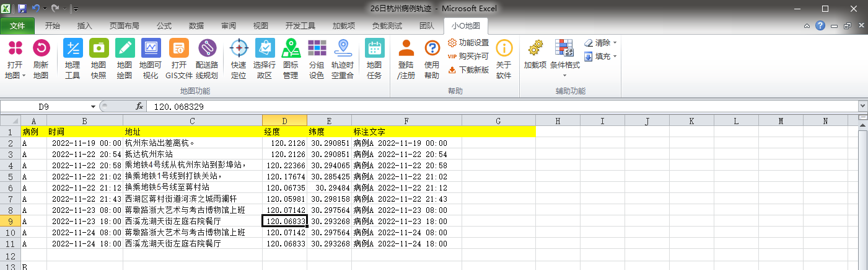868x270 pixels.
Task: Switch to the 开发工具 developer tab
Action: point(300,26)
